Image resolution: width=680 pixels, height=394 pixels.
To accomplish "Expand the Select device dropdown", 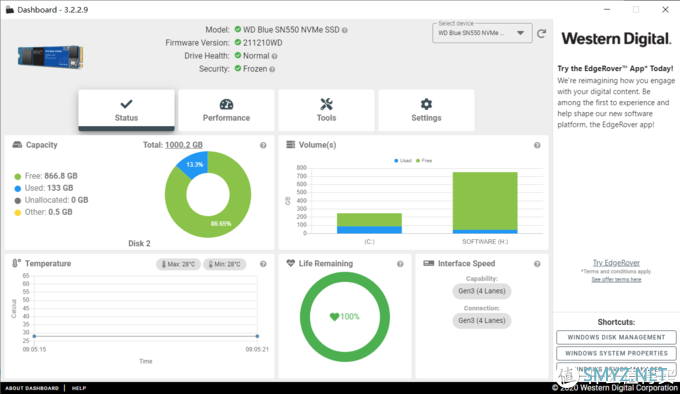I will (x=482, y=33).
